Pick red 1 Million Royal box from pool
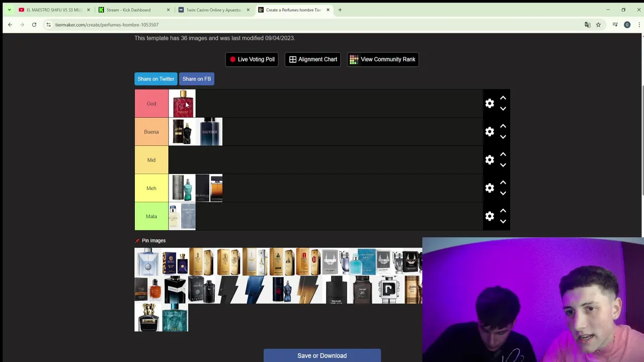The width and height of the screenshot is (644, 362). point(309,262)
